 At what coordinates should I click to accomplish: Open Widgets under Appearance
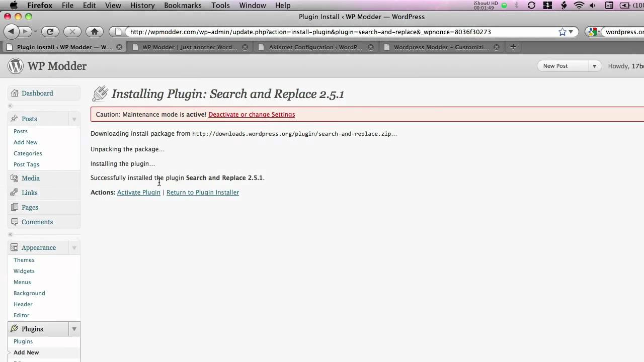coord(24,271)
